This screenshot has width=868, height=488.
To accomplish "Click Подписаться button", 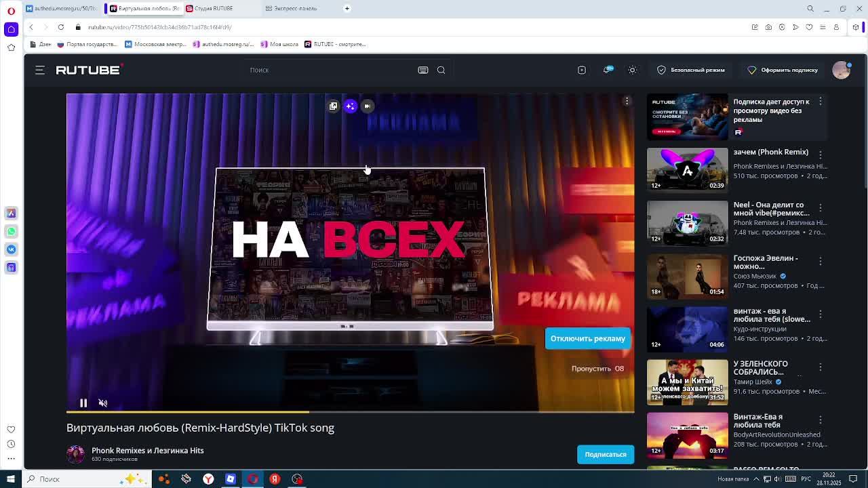I will (x=606, y=454).
